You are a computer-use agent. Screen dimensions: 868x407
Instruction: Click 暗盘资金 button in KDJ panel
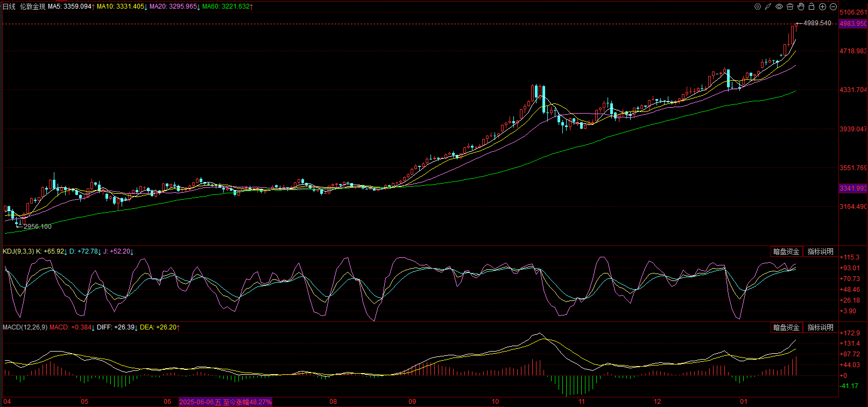pyautogui.click(x=786, y=251)
